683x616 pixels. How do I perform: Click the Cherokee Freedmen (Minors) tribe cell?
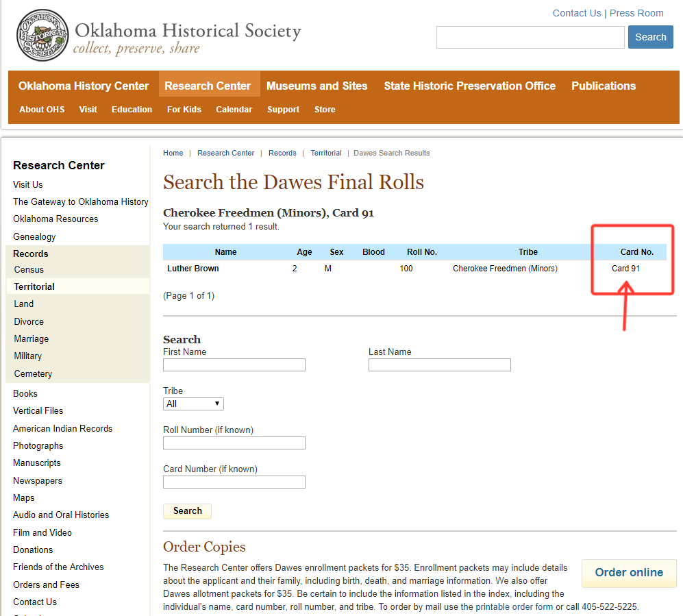pyautogui.click(x=505, y=269)
